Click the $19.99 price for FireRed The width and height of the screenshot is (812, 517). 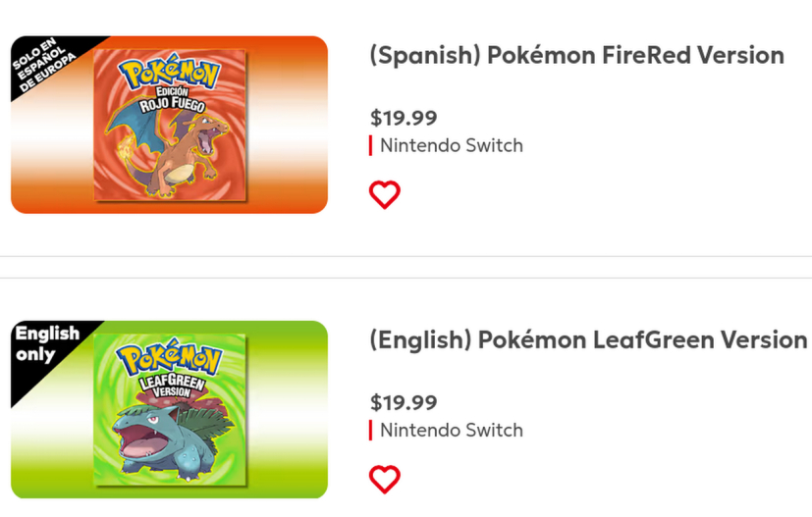click(x=404, y=118)
